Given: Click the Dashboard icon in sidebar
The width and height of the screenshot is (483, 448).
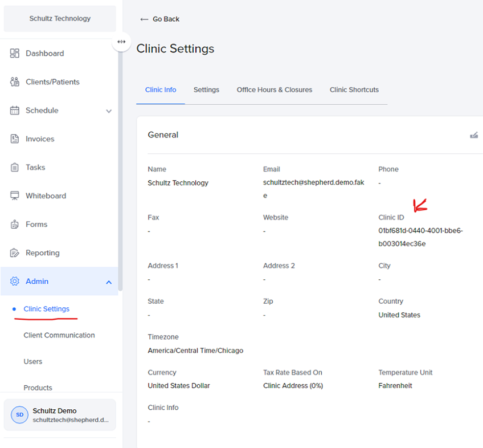Looking at the screenshot, I should tap(15, 54).
